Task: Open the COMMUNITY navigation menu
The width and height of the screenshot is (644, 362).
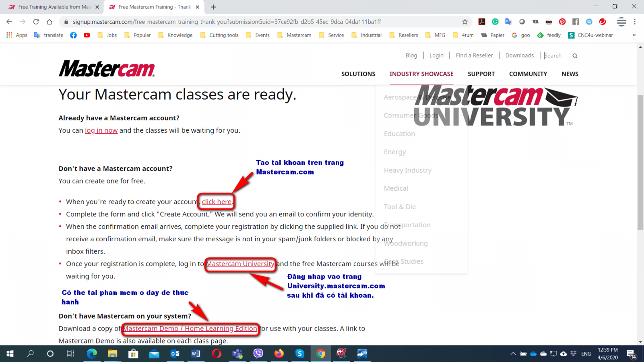Action: 528,74
